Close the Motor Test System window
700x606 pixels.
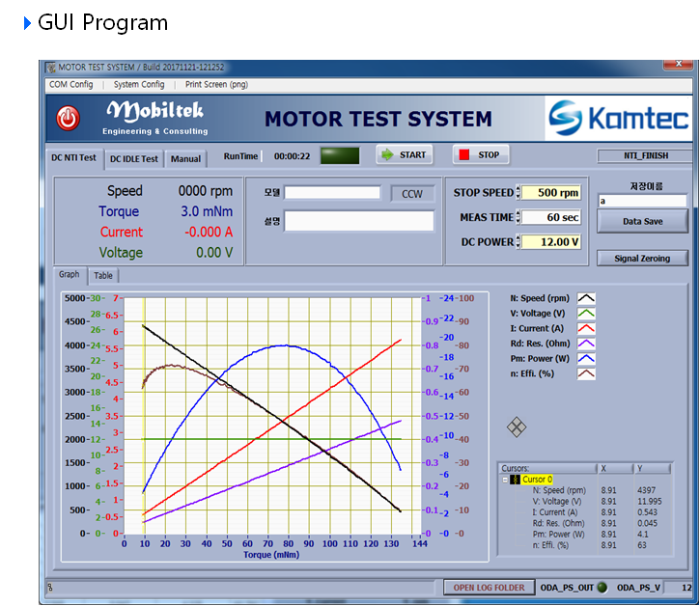679,64
